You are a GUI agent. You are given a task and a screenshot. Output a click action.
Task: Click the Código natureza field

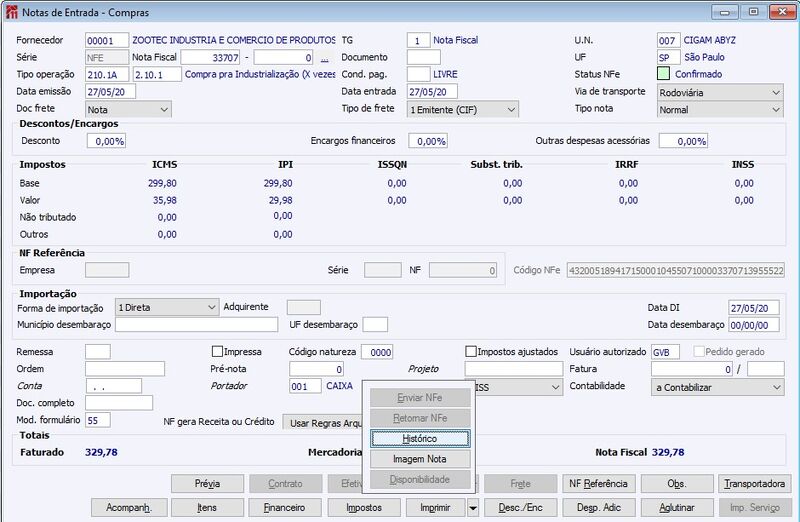point(377,352)
